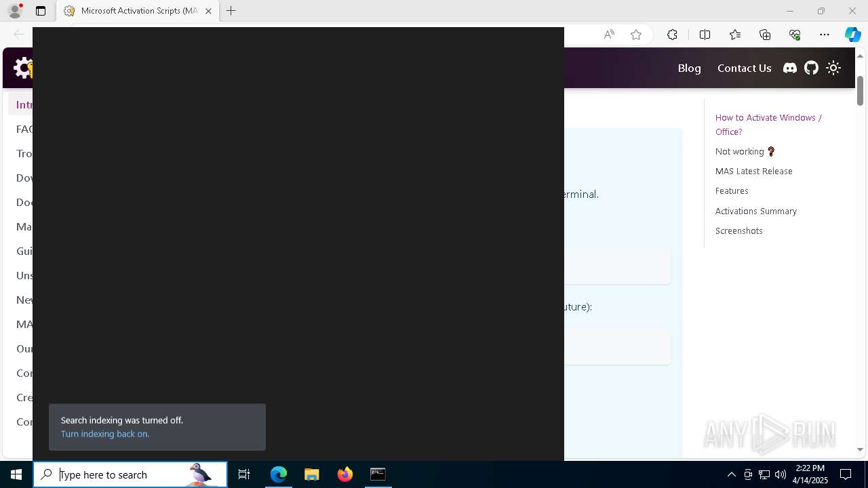Viewport: 868px width, 488px height.
Task: Open the Command Prompt taskbar window
Action: coord(378,474)
